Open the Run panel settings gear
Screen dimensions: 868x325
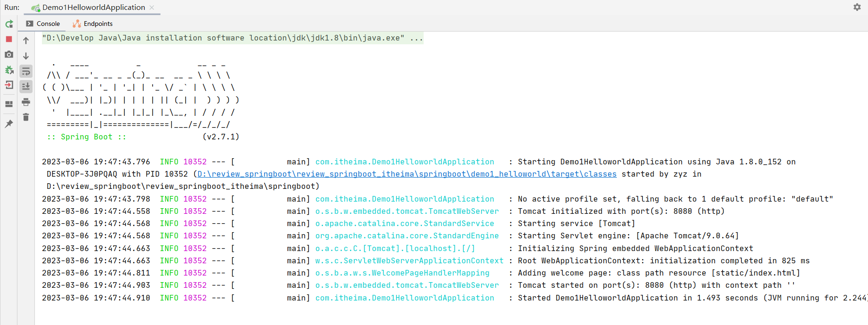(x=857, y=7)
